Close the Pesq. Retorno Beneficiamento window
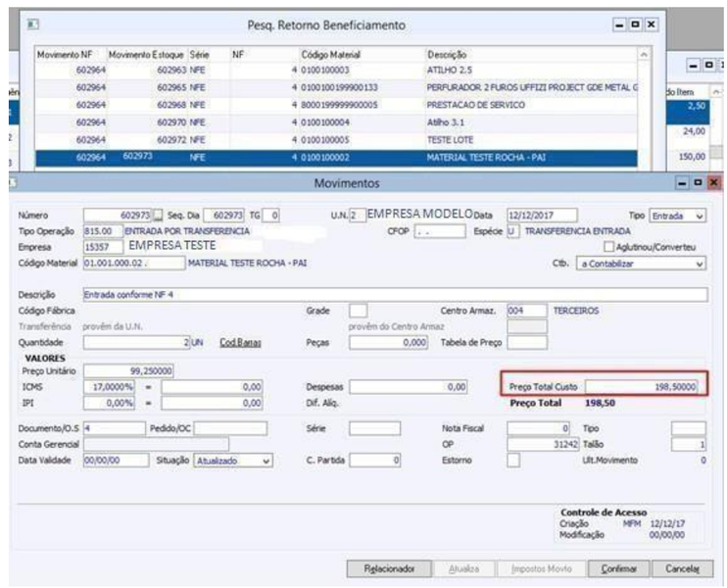This screenshot has height=588, width=727. point(651,24)
